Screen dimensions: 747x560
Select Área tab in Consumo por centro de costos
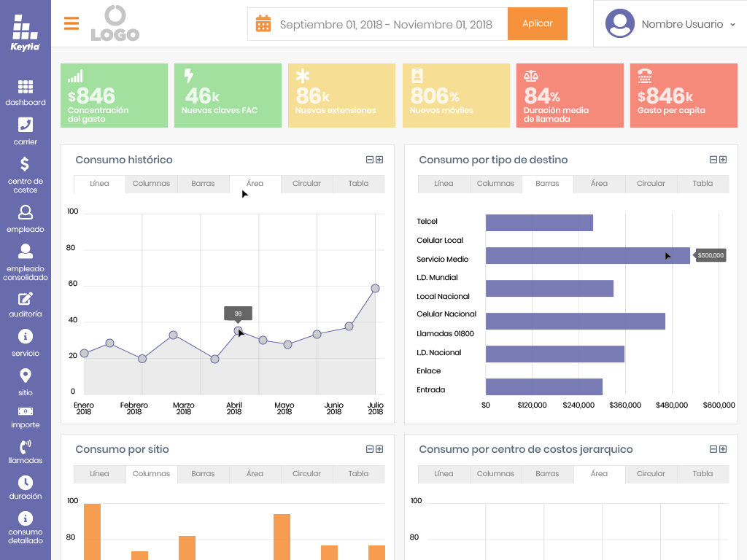[600, 474]
